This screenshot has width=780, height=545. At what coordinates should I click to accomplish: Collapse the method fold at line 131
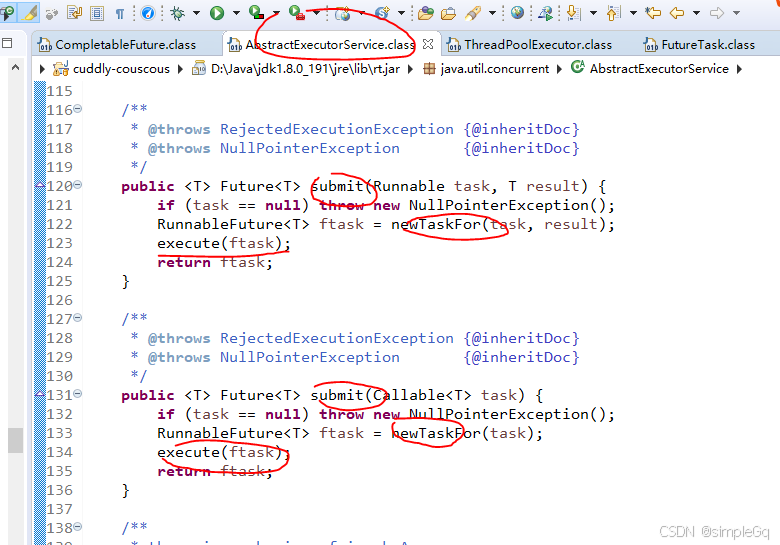78,394
